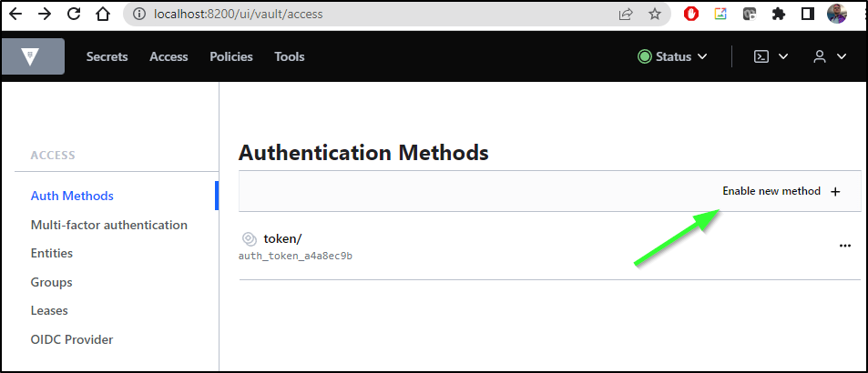Screen dimensions: 868x373
Task: Click the browser share icon in address bar
Action: pyautogui.click(x=626, y=14)
